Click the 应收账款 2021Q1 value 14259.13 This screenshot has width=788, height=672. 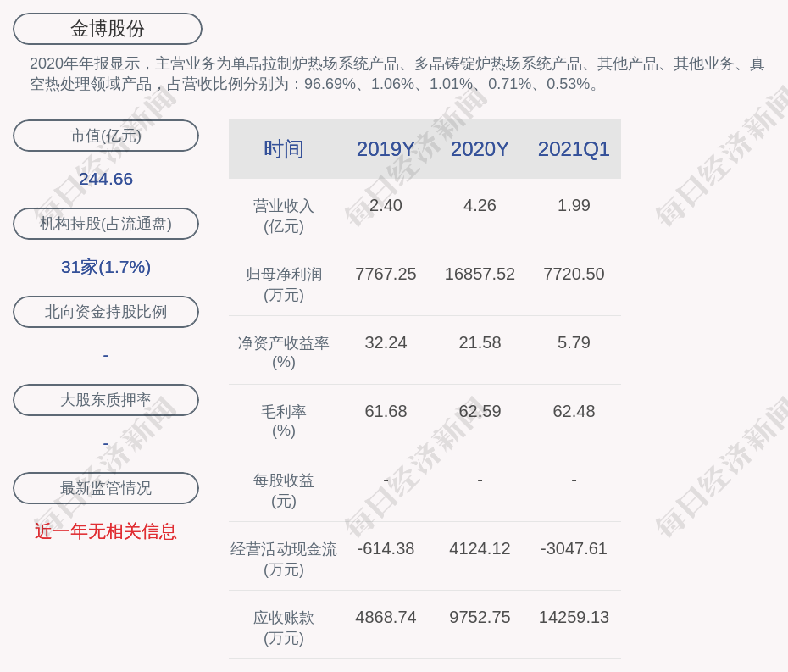pos(574,618)
